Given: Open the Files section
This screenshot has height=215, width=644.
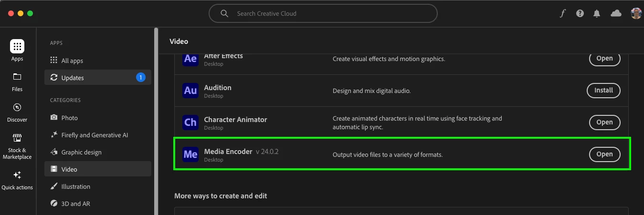Looking at the screenshot, I should pyautogui.click(x=17, y=82).
